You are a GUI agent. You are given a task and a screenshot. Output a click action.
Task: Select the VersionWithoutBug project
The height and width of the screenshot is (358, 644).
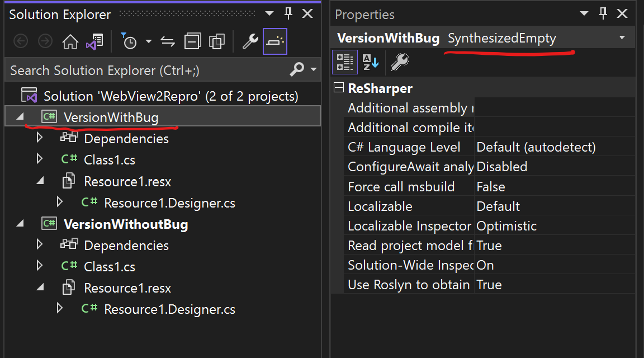pyautogui.click(x=126, y=224)
